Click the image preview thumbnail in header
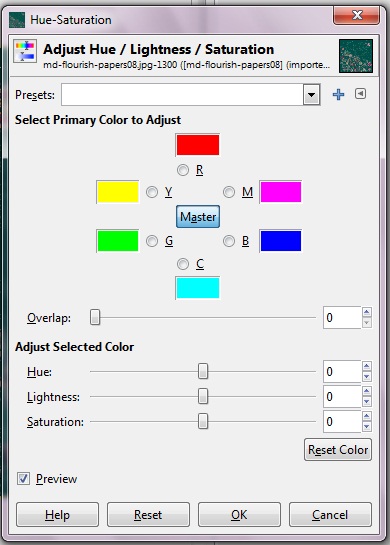This screenshot has height=545, width=390. tap(356, 56)
